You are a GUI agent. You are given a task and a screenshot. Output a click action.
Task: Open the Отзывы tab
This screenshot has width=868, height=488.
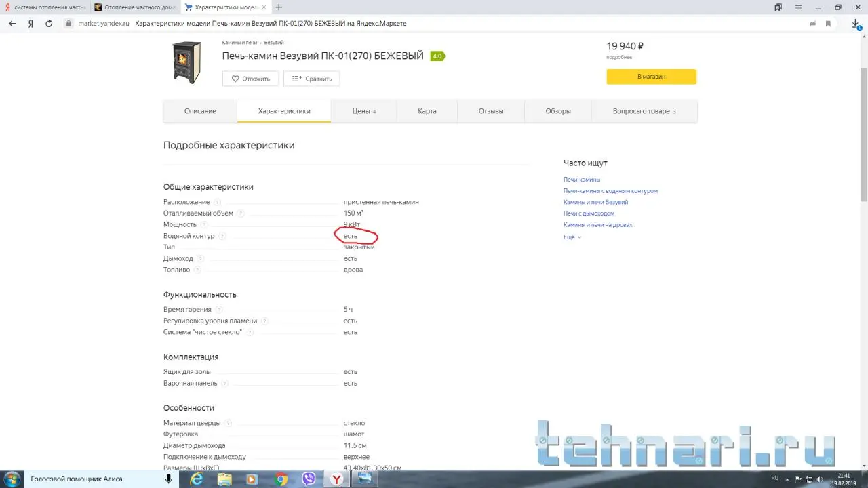click(x=491, y=111)
